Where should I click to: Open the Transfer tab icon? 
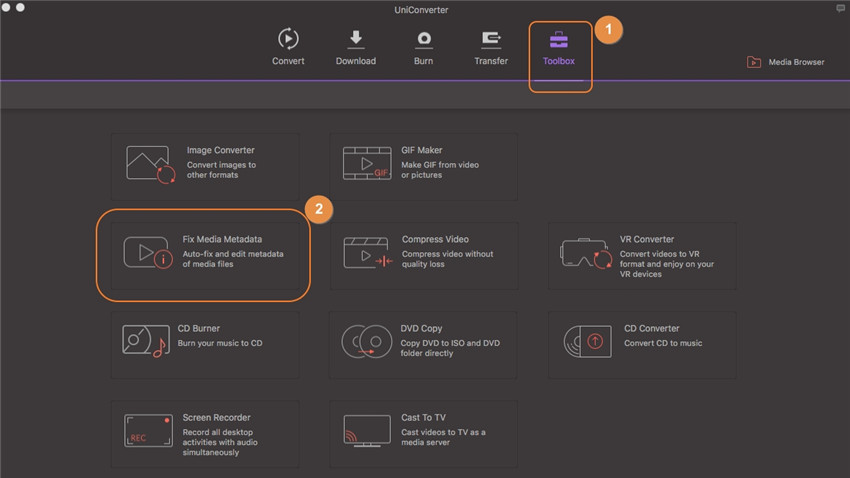pyautogui.click(x=491, y=40)
